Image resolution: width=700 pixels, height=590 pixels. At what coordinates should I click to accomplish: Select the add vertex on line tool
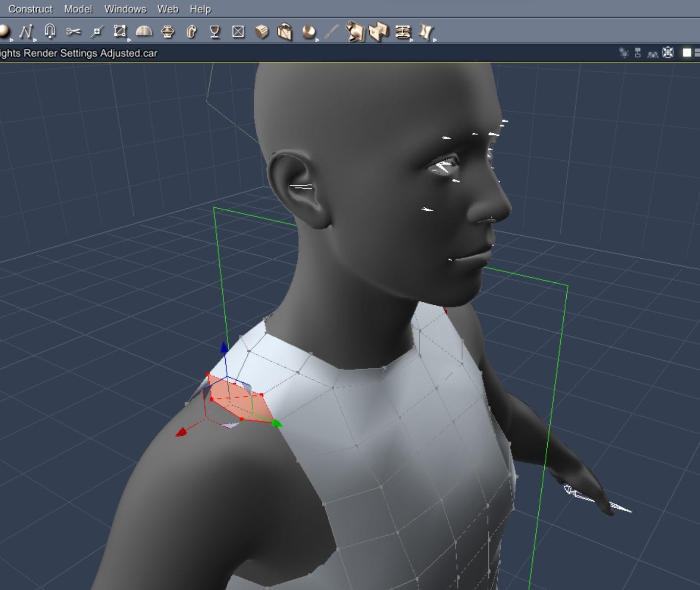click(x=97, y=32)
